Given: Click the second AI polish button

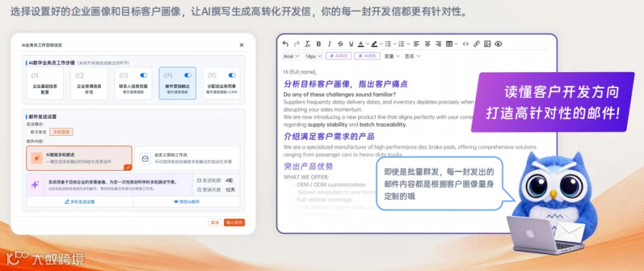Looking at the screenshot, I should (367, 56).
